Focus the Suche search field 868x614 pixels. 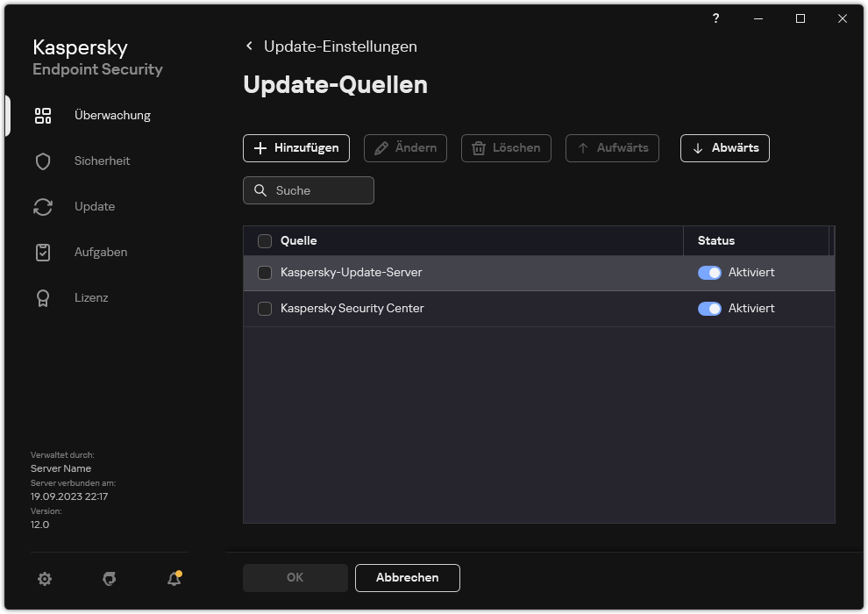point(309,190)
